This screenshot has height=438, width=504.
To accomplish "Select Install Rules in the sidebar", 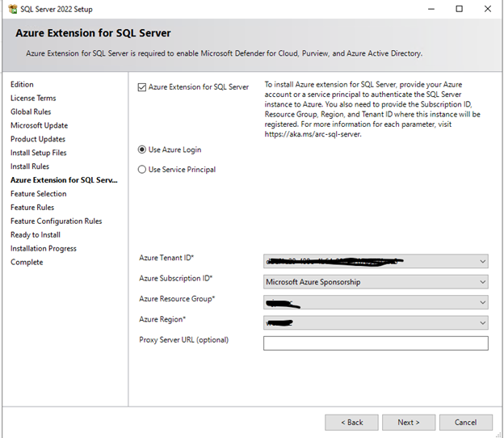I will point(30,166).
